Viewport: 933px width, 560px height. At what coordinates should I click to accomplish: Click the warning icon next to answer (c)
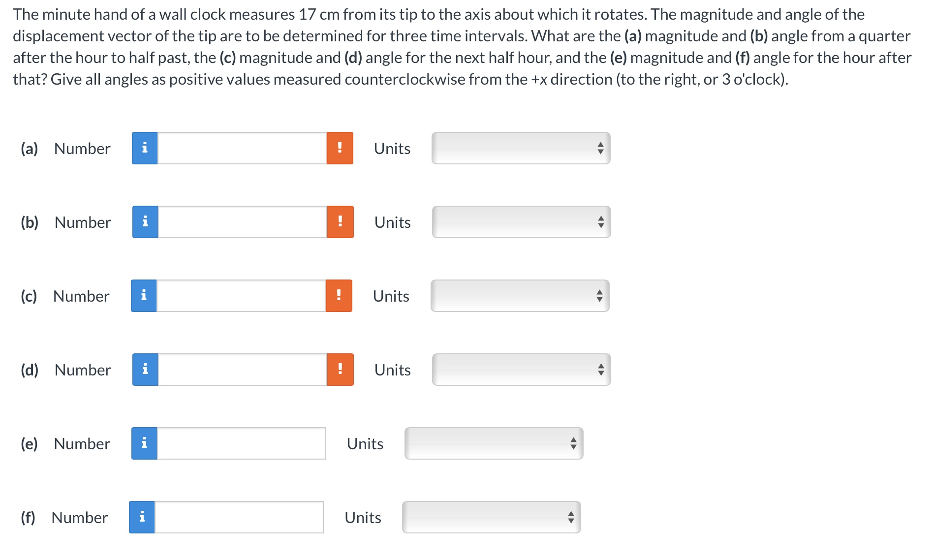(x=339, y=296)
